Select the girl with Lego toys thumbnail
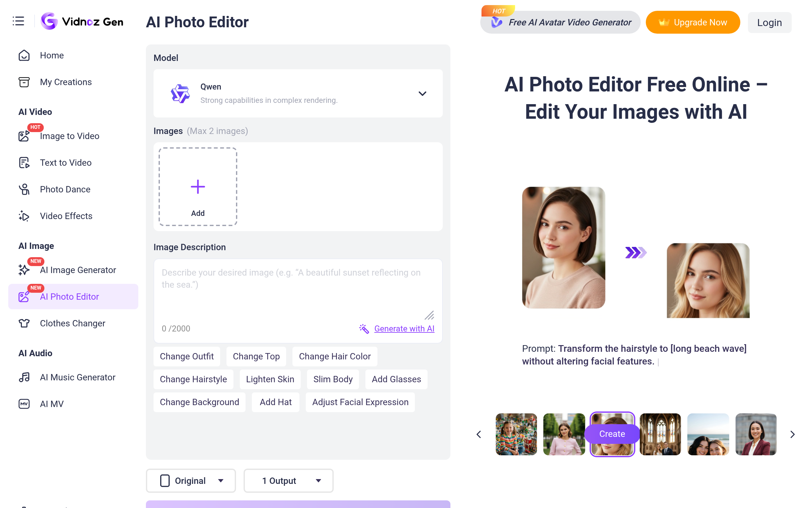 point(516,434)
